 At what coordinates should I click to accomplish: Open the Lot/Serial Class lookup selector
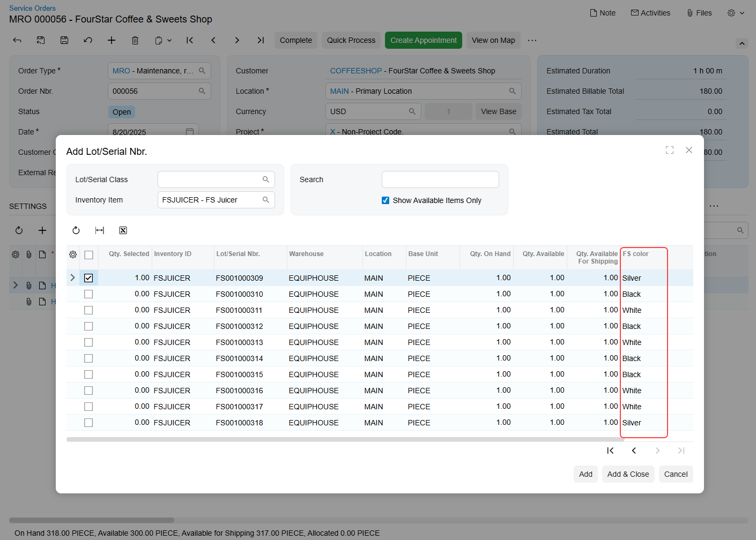click(x=266, y=179)
